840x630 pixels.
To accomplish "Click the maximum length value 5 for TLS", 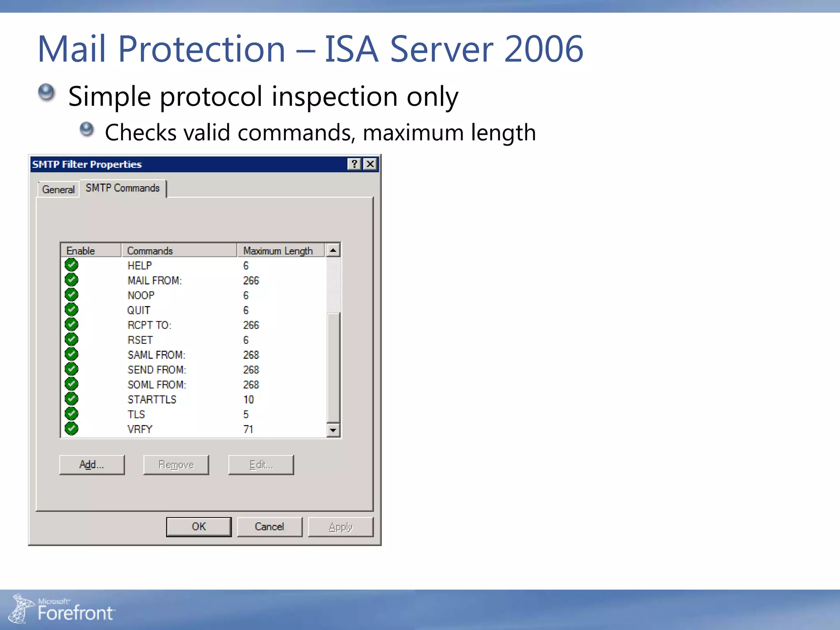I will [246, 414].
